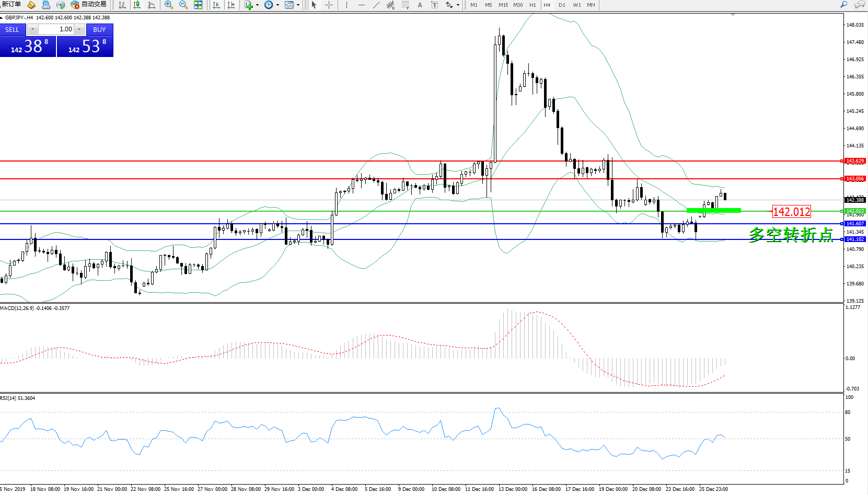Toggle the chart shift button
Screen dimensions: 868x494
pyautogui.click(x=231, y=5)
